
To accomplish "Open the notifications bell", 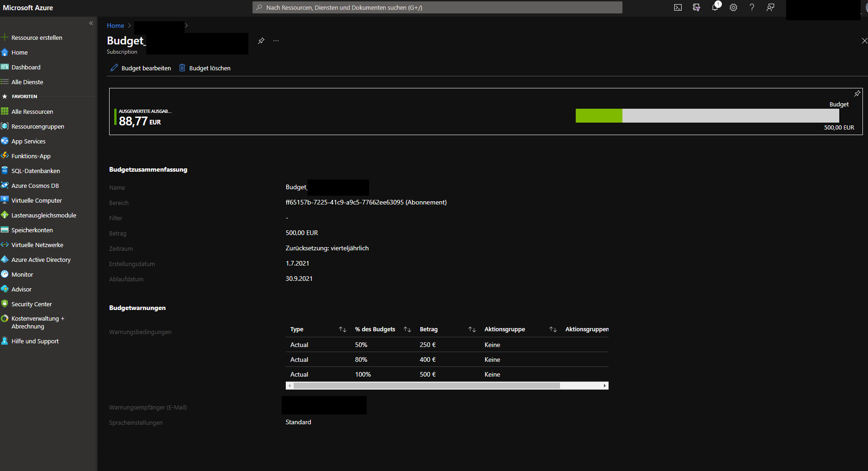I will coord(715,7).
